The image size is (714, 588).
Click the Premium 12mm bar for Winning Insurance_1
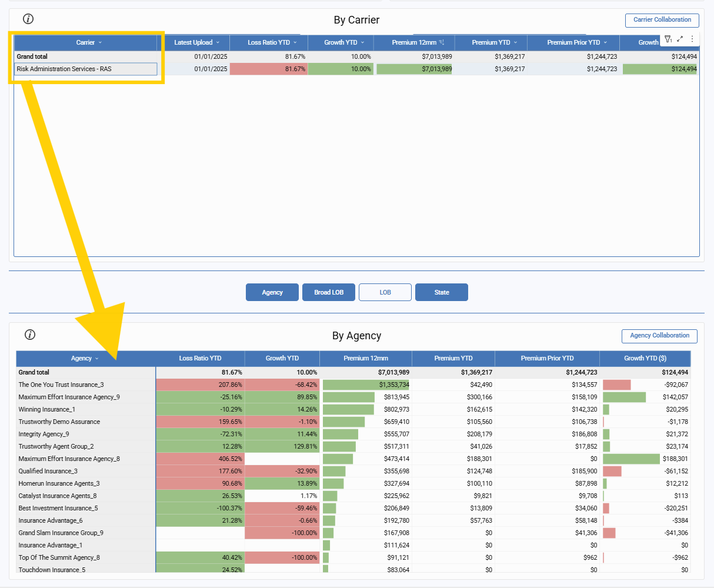point(348,409)
